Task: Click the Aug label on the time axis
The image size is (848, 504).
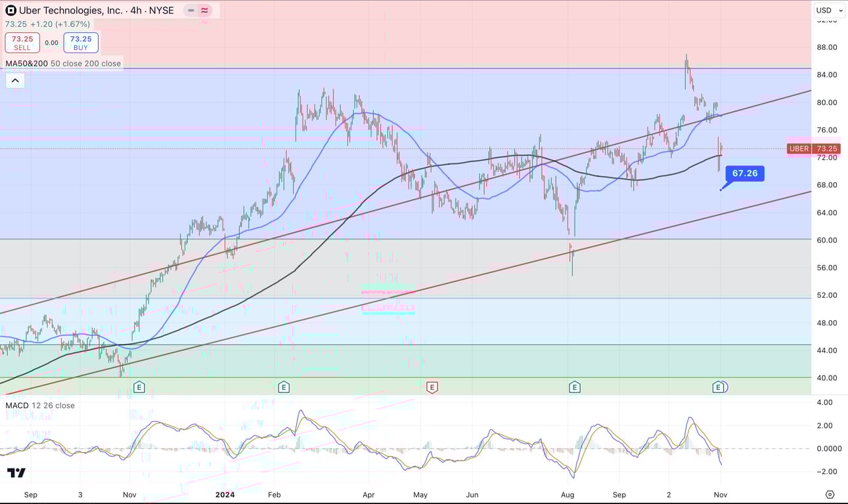Action: pyautogui.click(x=568, y=494)
